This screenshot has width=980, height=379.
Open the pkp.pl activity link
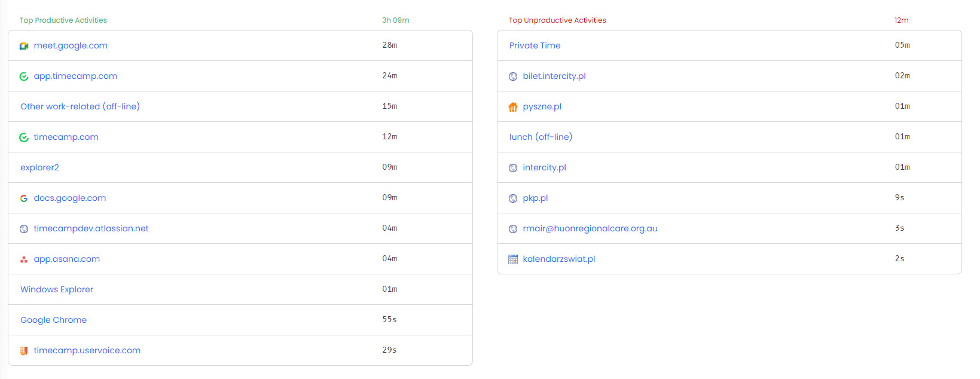535,198
